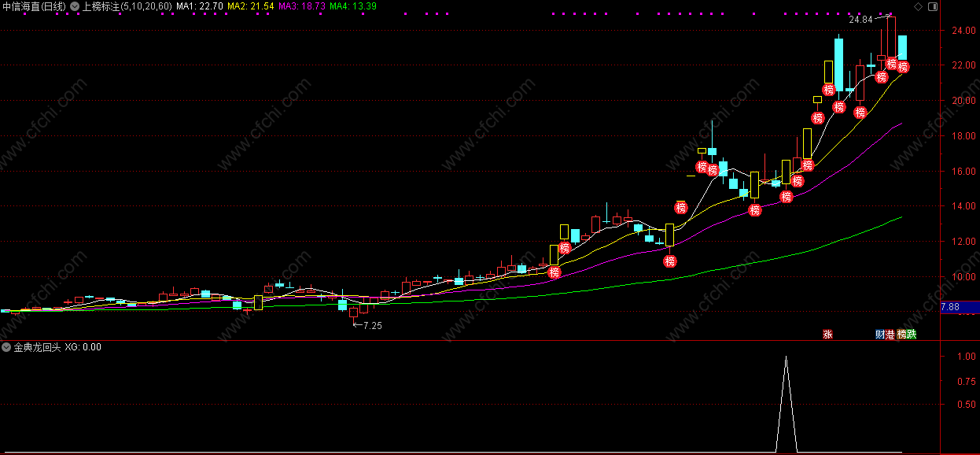Click the diamond icon at top right
The image size is (980, 455).
pos(918,6)
